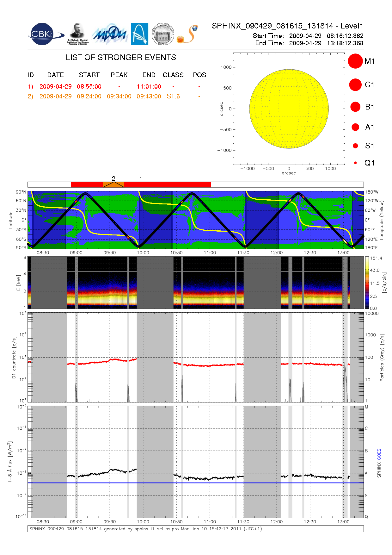Click the S1 class legend circle
The width and height of the screenshot is (392, 555).
pyautogui.click(x=355, y=146)
